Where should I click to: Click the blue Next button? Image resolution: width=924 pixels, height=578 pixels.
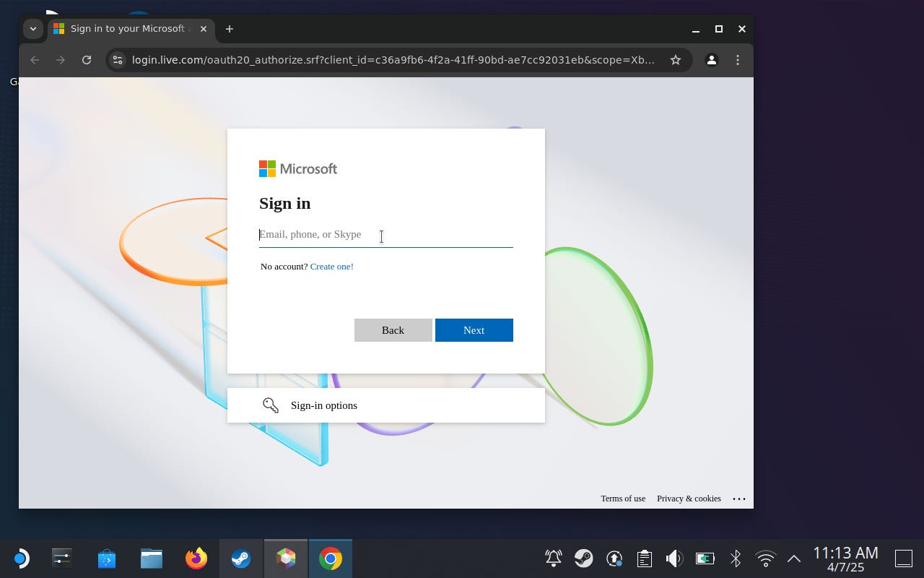[x=474, y=330]
